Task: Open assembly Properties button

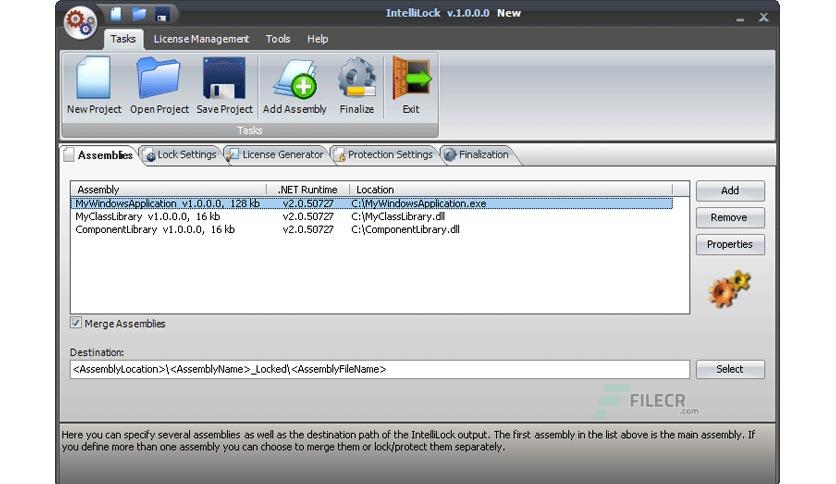Action: (x=730, y=244)
